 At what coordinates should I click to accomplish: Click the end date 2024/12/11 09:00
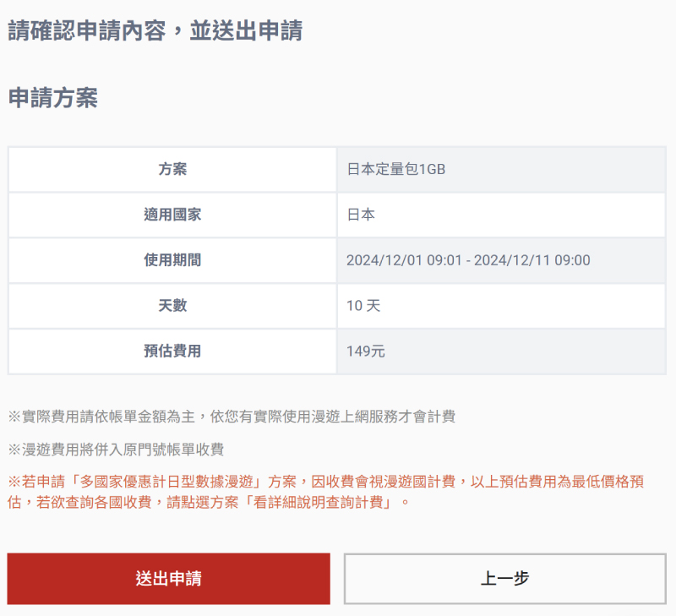tap(532, 260)
